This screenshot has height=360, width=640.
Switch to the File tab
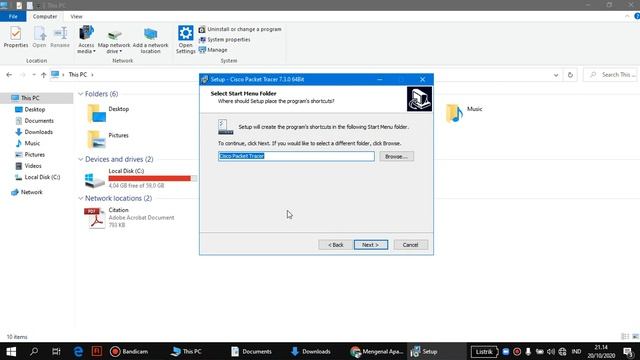tap(13, 16)
